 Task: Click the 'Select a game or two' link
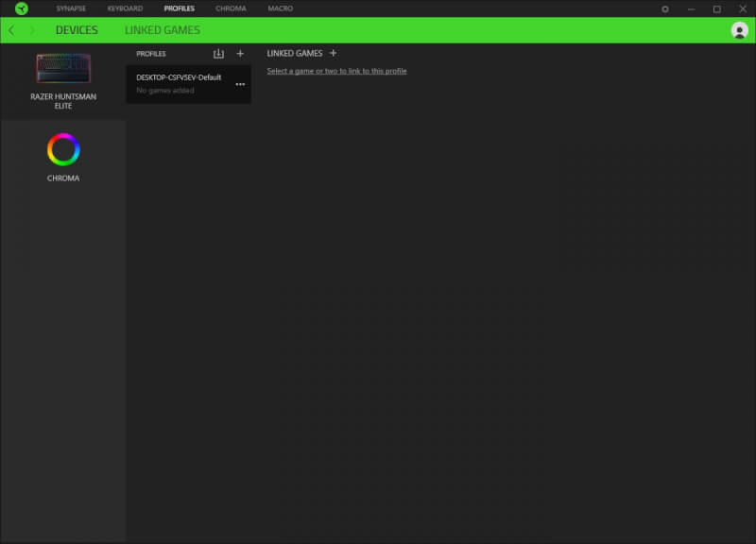[x=336, y=71]
